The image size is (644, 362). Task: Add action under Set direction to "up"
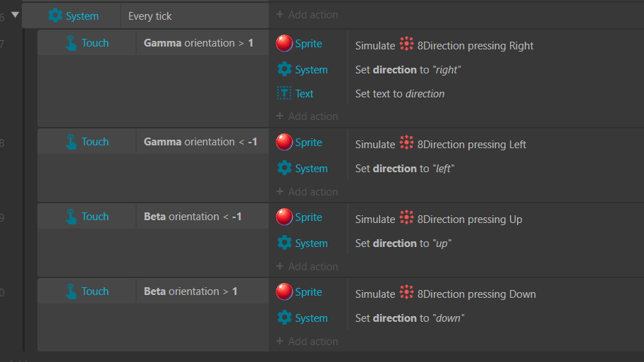click(308, 266)
